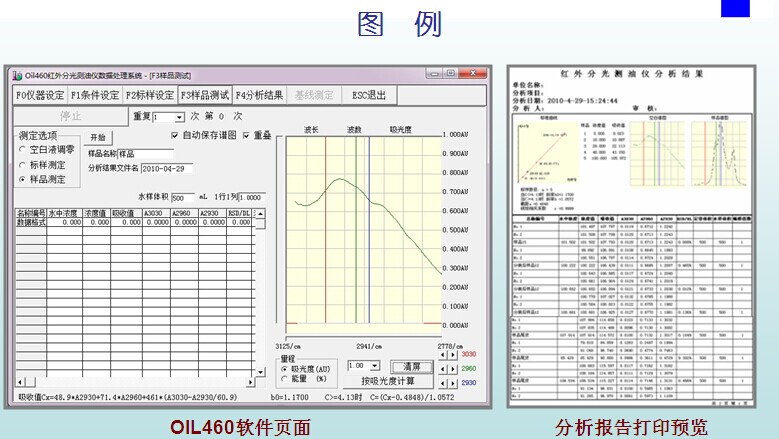779x439 pixels.
Task: Click the 浓度值 column header
Action: click(96, 214)
